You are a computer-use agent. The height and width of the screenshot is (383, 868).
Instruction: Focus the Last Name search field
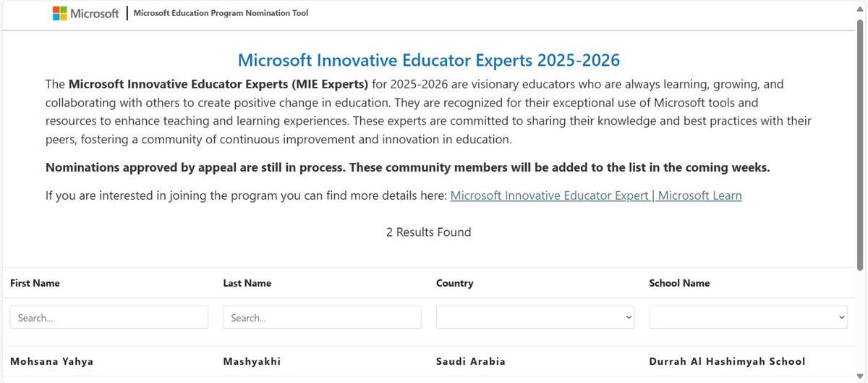click(x=322, y=317)
